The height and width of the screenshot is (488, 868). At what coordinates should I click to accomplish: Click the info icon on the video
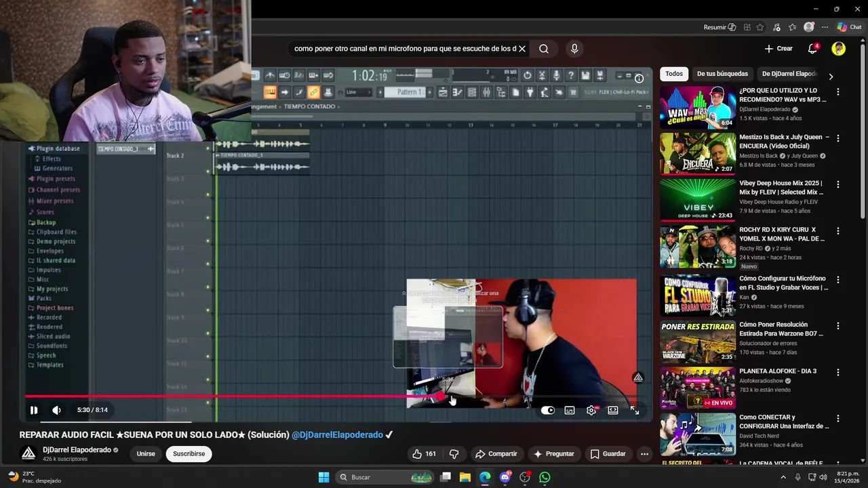pyautogui.click(x=639, y=79)
